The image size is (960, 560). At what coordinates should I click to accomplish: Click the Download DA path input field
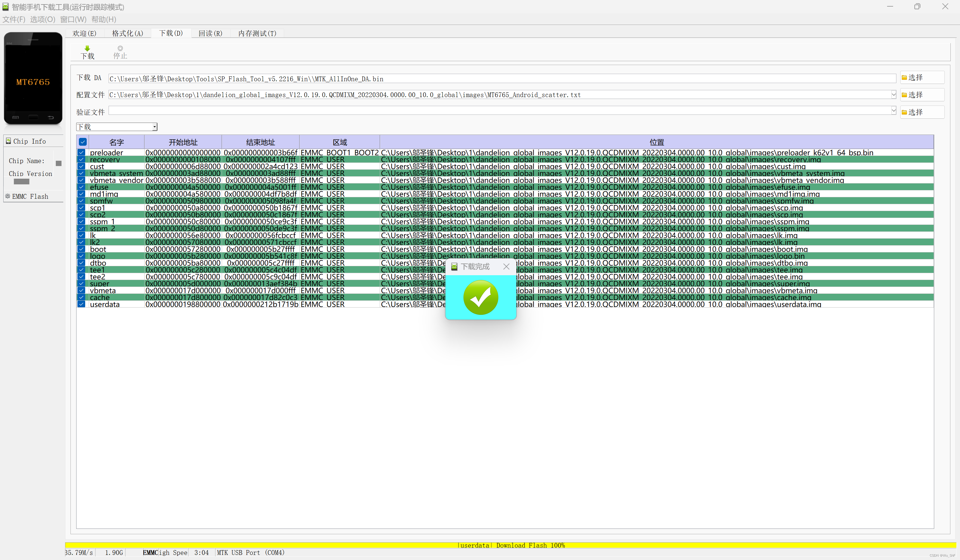pyautogui.click(x=502, y=79)
